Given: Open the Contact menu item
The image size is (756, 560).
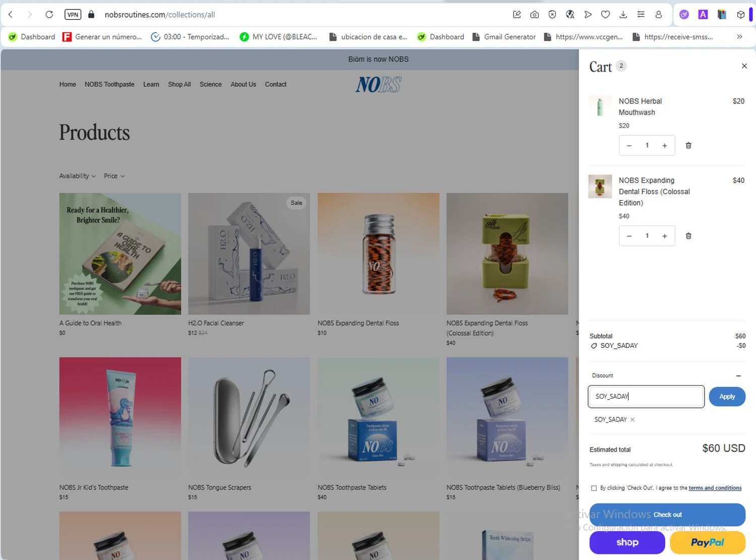Looking at the screenshot, I should (276, 84).
